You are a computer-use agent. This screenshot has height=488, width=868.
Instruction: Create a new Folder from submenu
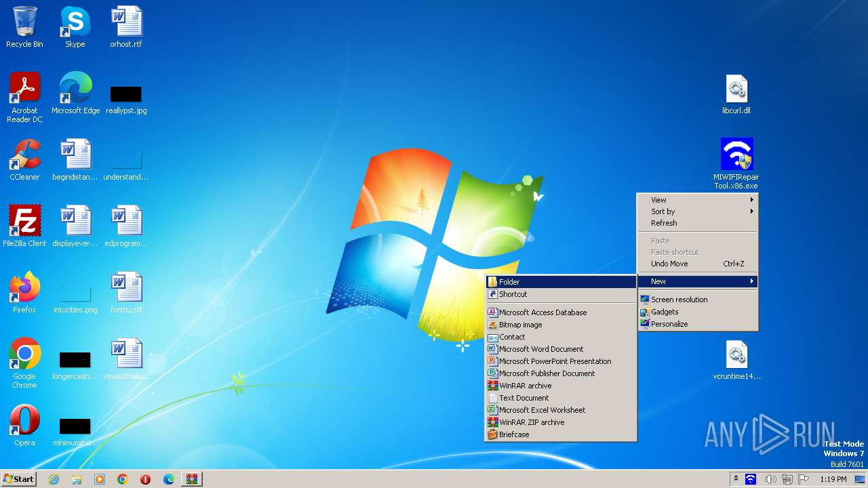[561, 282]
